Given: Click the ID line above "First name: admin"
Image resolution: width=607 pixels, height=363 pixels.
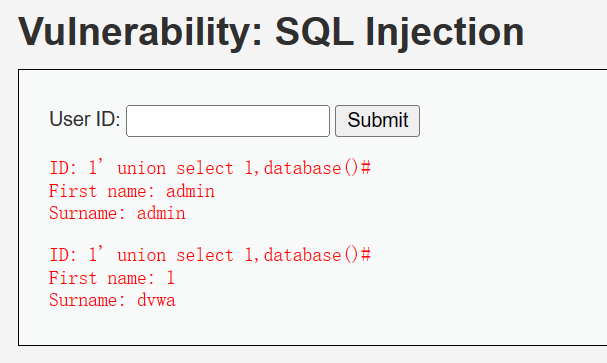Looking at the screenshot, I should pyautogui.click(x=210, y=168).
